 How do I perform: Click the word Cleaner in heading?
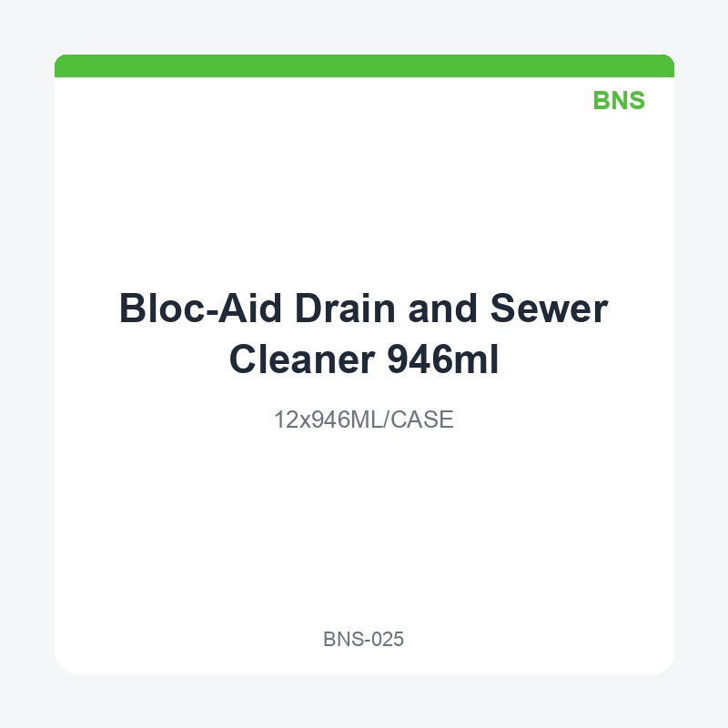pos(302,359)
